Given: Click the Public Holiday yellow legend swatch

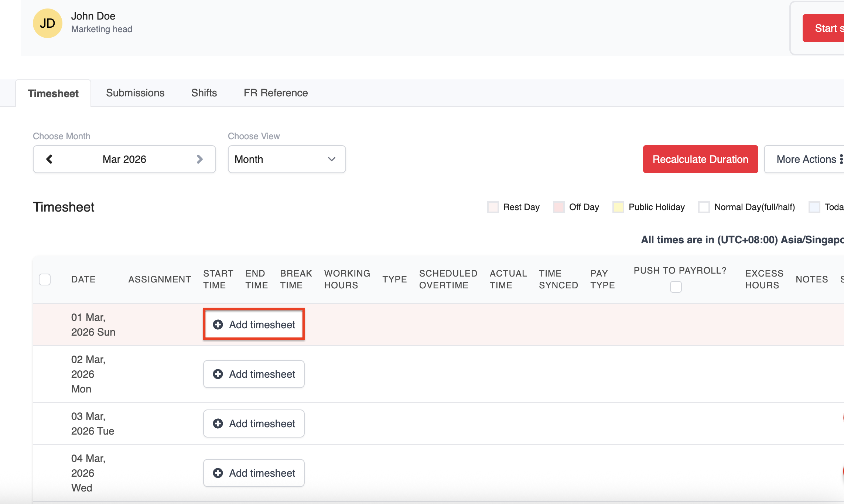Looking at the screenshot, I should tap(618, 207).
